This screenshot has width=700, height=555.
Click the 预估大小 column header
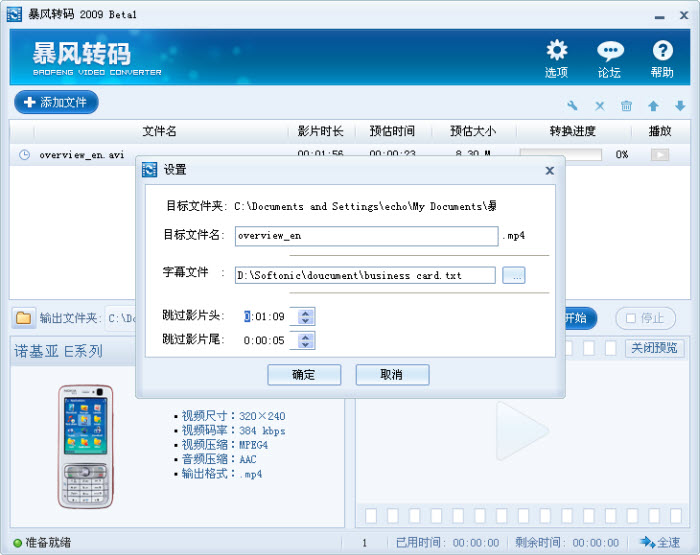click(x=473, y=131)
